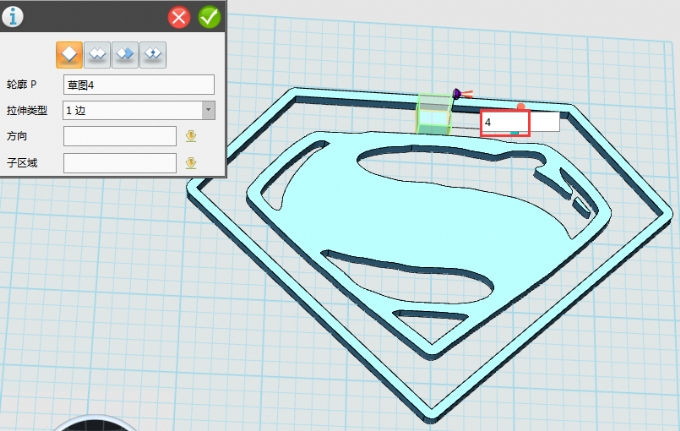
Task: Click the 子区域 input field
Action: (x=120, y=163)
